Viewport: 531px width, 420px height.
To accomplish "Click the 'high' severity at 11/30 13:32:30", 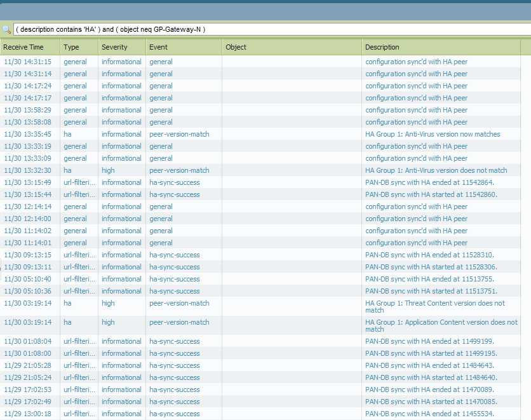I will pos(108,170).
